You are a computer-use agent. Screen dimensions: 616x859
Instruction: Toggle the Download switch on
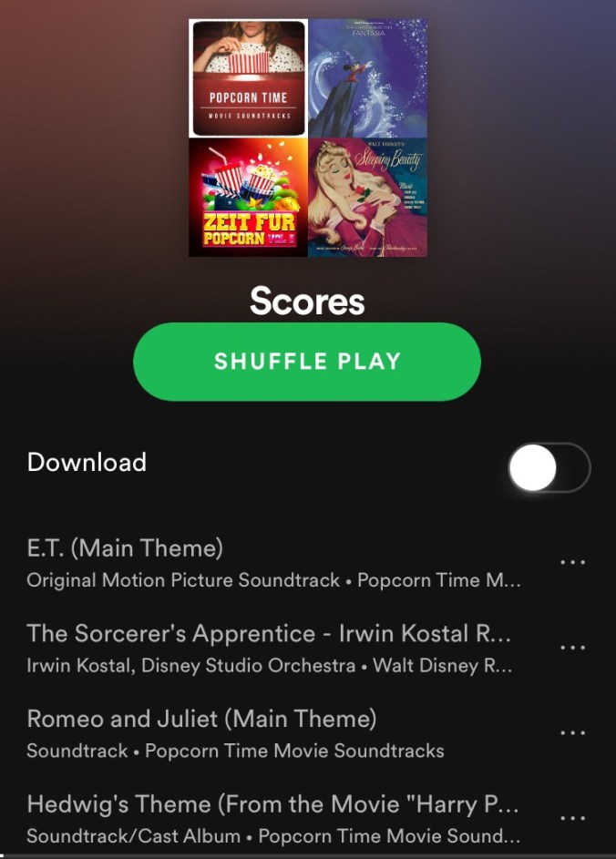[549, 467]
